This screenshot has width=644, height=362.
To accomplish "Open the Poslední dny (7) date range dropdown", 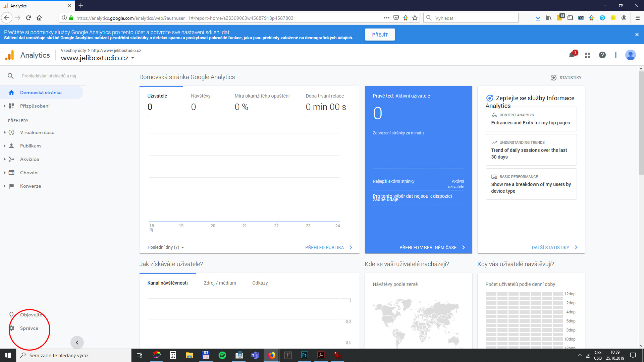I will [x=166, y=247].
